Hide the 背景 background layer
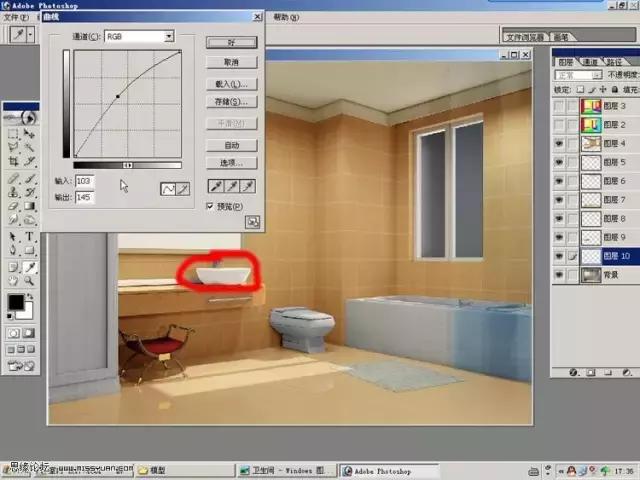640x480 pixels. pyautogui.click(x=558, y=275)
